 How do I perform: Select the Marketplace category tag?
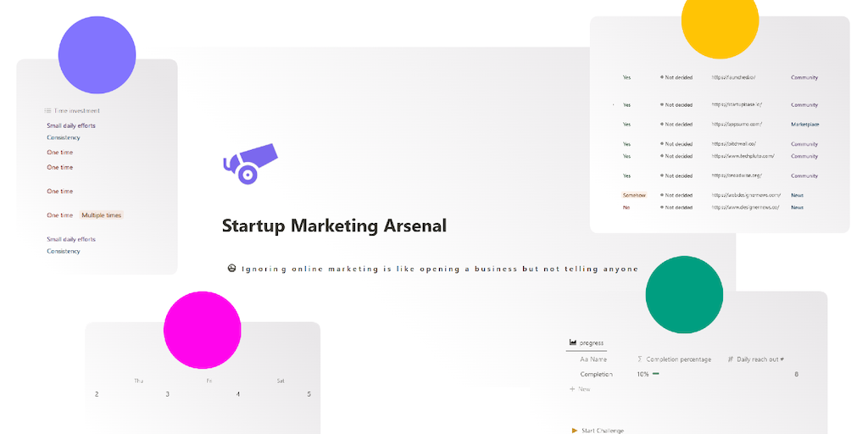(804, 125)
